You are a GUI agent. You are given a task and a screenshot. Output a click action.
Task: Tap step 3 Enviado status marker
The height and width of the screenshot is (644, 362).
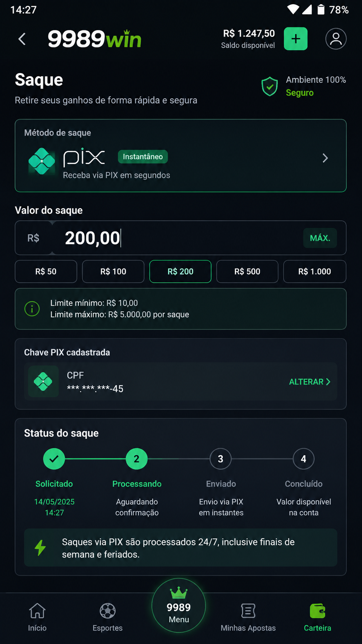pos(220,459)
